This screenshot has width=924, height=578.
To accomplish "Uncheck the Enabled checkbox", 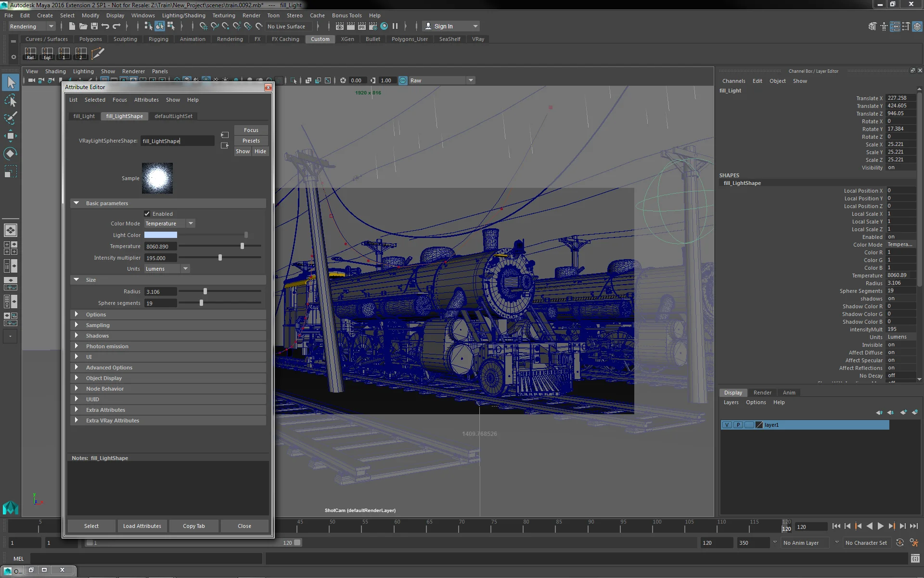I will 147,214.
